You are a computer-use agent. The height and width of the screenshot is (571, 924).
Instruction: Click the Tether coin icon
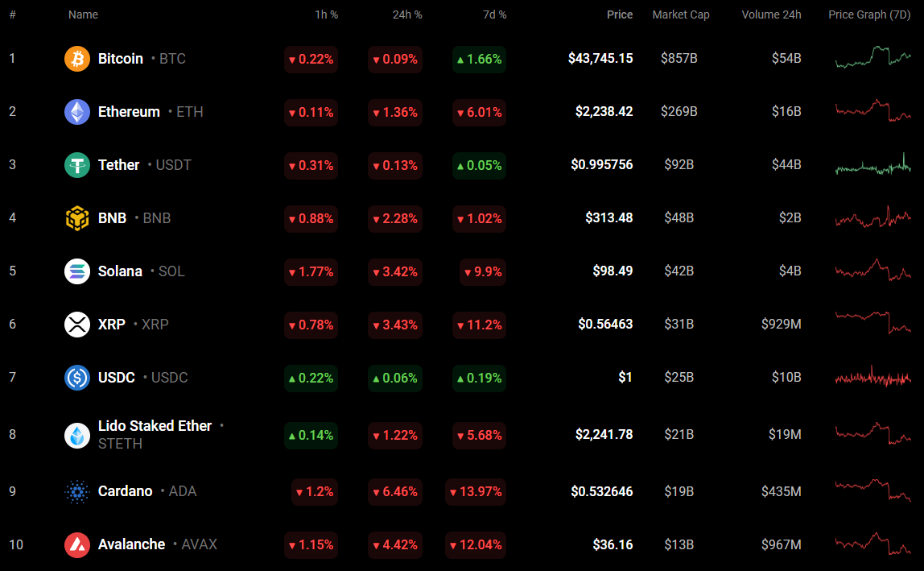click(77, 165)
